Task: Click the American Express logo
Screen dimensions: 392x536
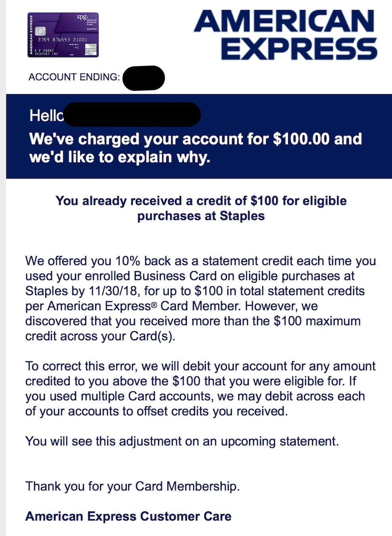Action: [286, 35]
